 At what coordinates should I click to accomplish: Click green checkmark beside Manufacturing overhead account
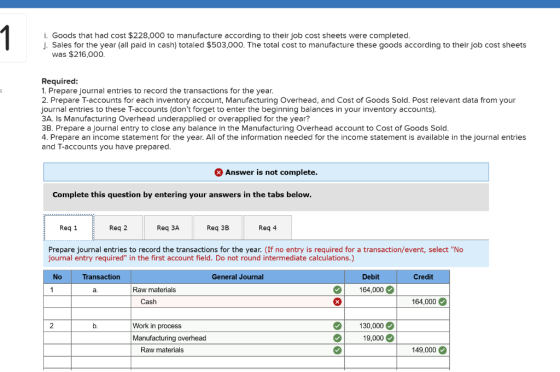[x=337, y=338]
